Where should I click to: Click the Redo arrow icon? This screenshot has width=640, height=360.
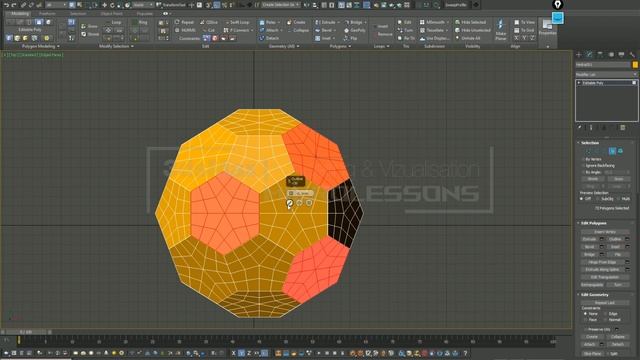[14, 5]
